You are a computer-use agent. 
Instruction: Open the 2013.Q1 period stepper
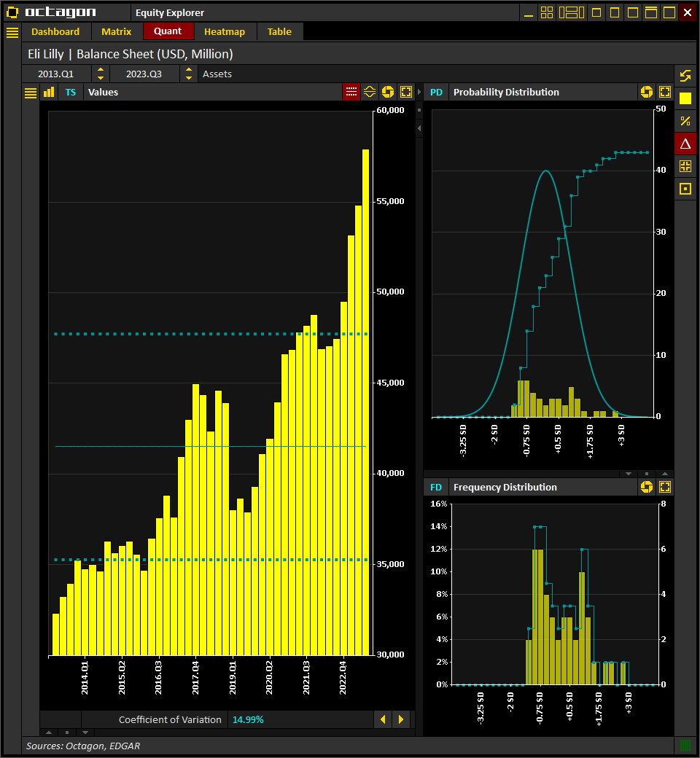101,74
